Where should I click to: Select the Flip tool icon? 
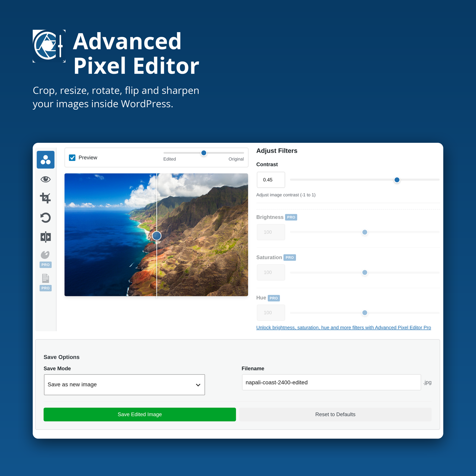click(46, 237)
